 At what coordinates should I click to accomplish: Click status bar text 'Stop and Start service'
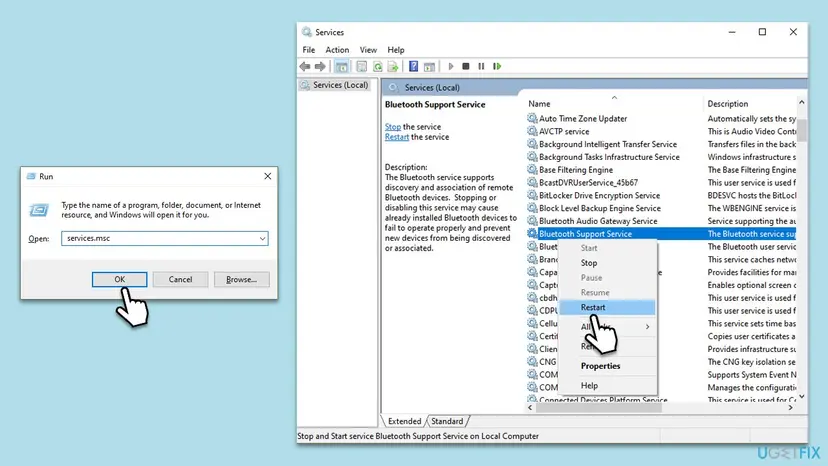(x=335, y=436)
